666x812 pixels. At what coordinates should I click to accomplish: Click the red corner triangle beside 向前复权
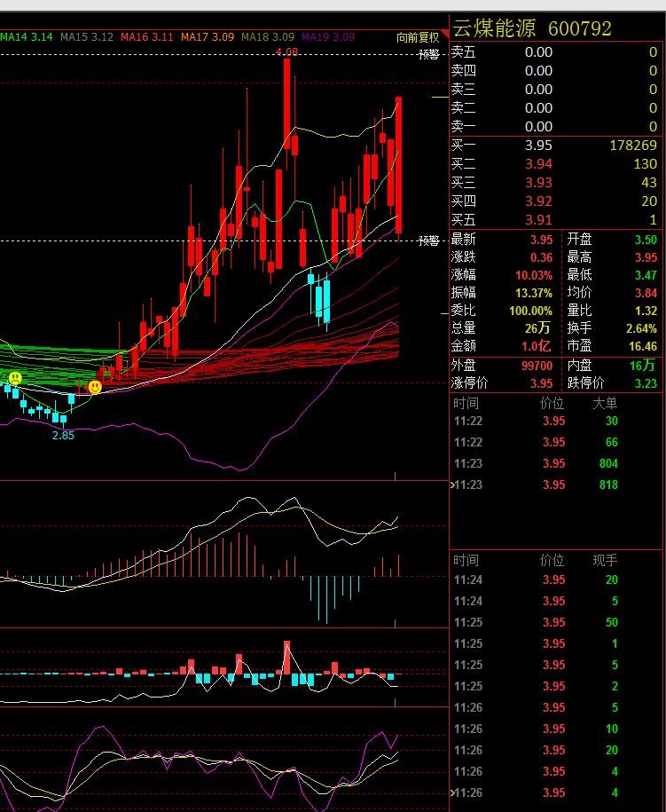click(445, 35)
